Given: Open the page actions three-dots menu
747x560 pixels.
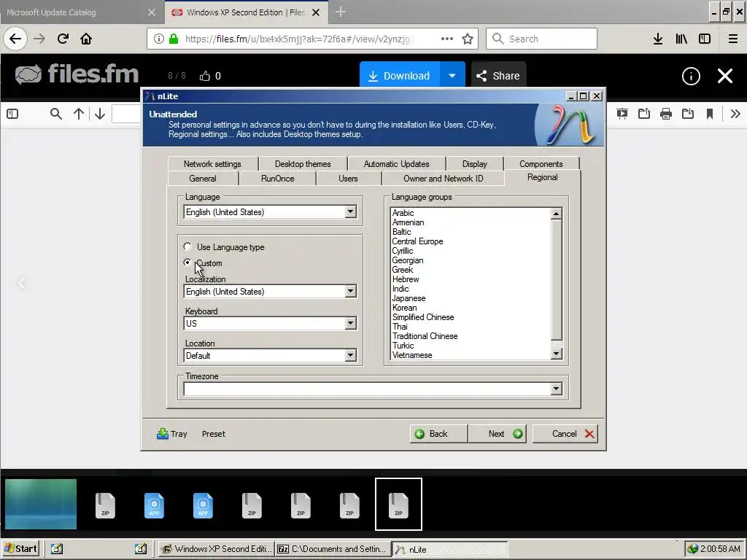Looking at the screenshot, I should 447,39.
